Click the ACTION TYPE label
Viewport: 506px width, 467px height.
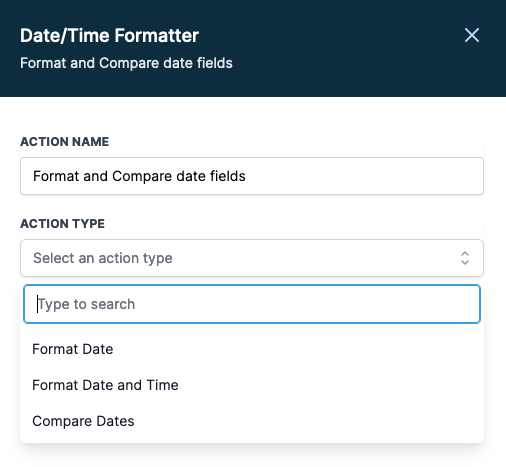tap(62, 224)
